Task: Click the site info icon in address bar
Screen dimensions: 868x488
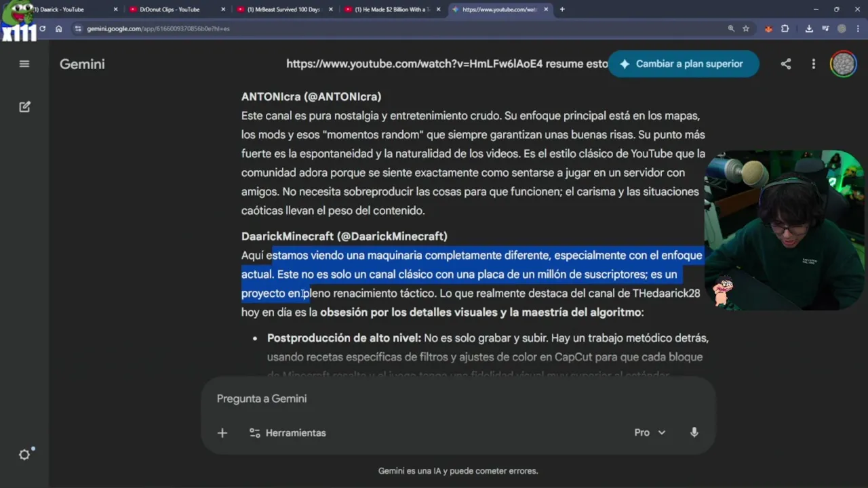Action: coord(79,28)
